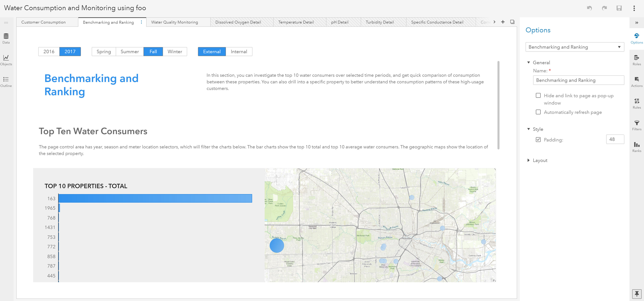Collapse the General section
644x301 pixels.
click(x=528, y=62)
